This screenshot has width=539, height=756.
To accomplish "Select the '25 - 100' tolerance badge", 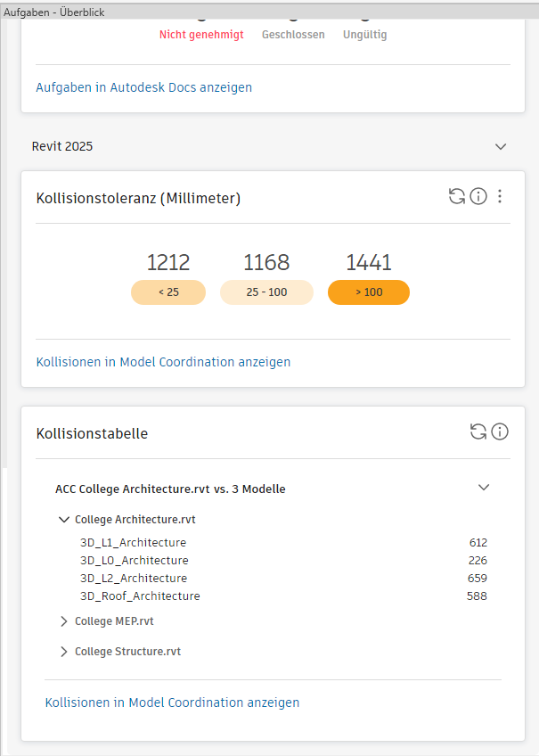I will pos(266,292).
